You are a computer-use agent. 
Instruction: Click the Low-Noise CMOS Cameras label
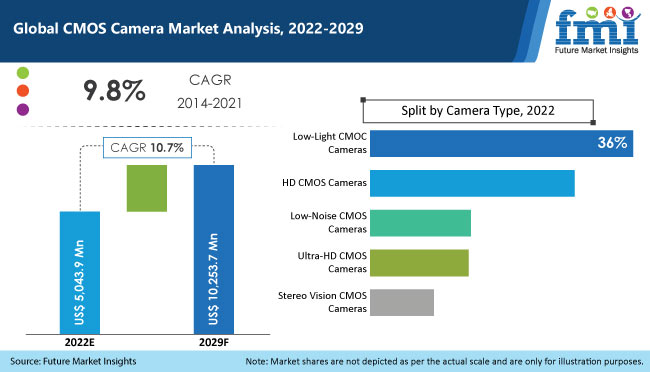(328, 222)
